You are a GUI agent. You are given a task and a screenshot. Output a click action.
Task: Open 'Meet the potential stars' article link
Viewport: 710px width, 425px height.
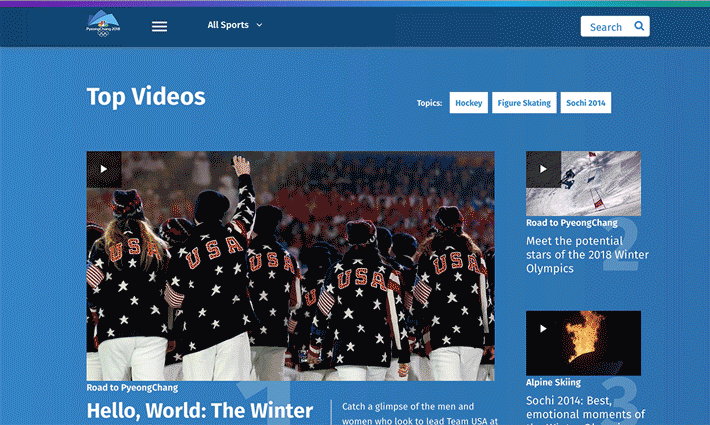pos(587,254)
